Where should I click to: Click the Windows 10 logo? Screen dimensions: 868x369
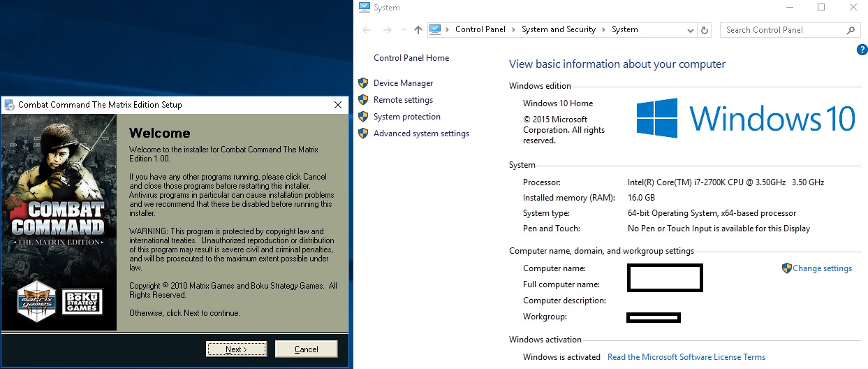[746, 117]
